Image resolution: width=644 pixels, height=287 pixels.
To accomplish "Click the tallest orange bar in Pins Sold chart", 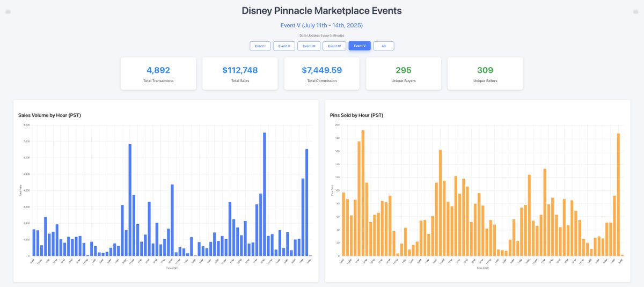I will [x=363, y=193].
